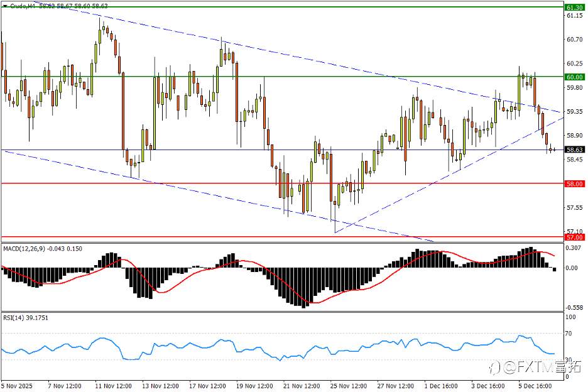Click the 21 Nov 12:00 time label
The image size is (588, 392).
point(302,386)
